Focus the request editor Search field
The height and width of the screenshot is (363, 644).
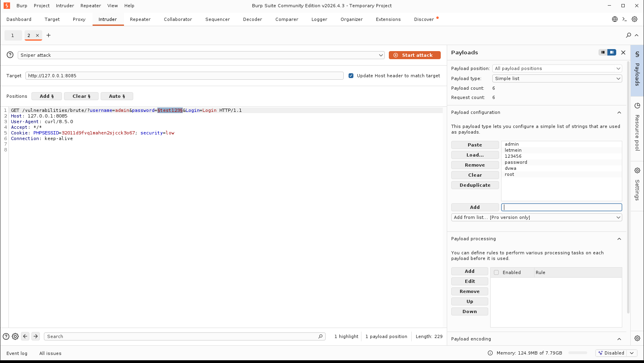184,336
